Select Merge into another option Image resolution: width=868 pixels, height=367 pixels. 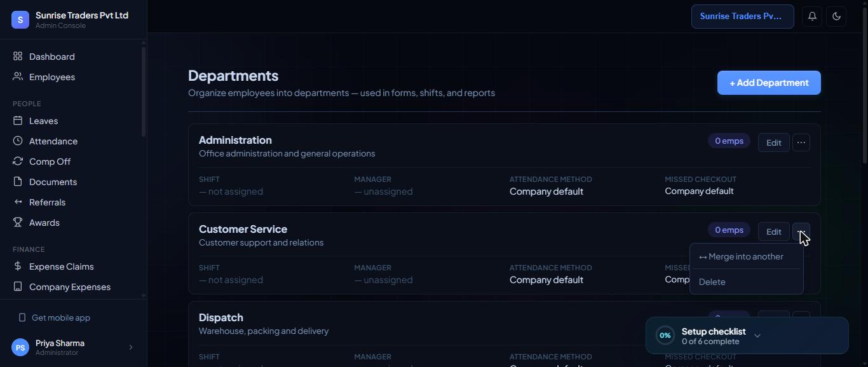(747, 256)
